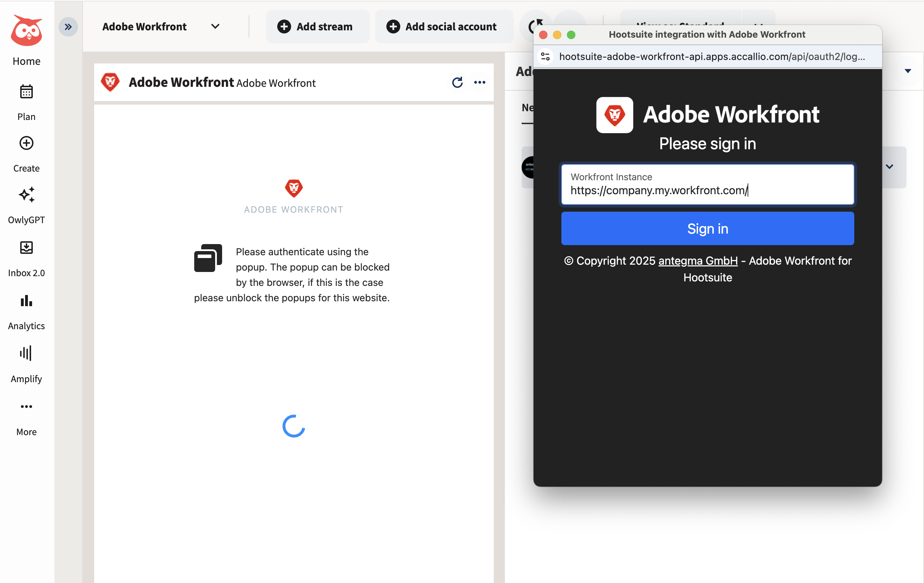Click the Workfront Instance input field
The height and width of the screenshot is (583, 924).
tap(707, 184)
